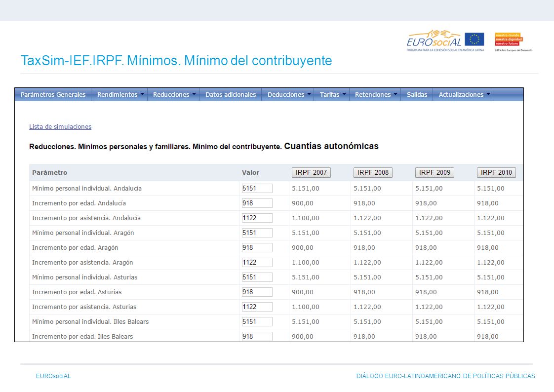
Task: Expand the Retenciones dropdown menu
Action: [375, 95]
